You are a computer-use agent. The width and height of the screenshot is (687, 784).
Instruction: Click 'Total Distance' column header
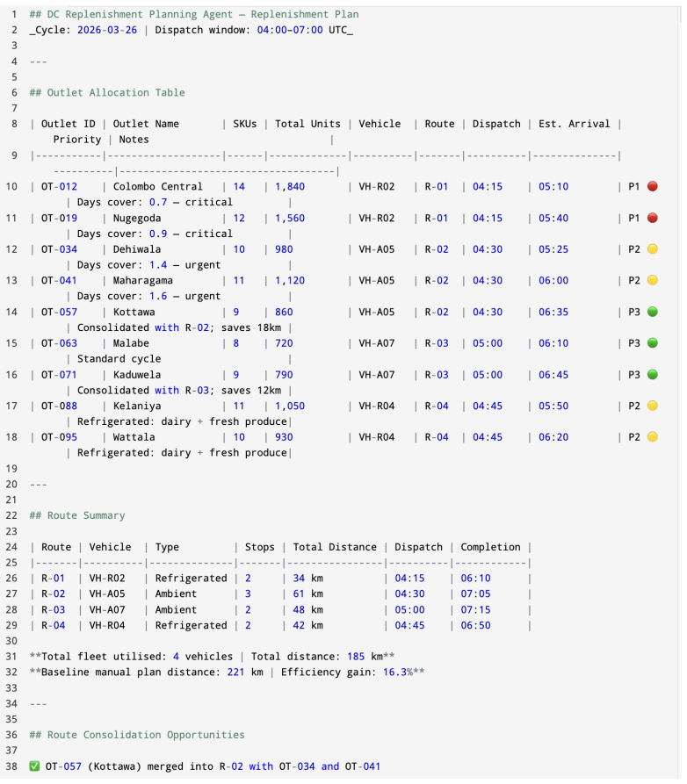tap(335, 547)
